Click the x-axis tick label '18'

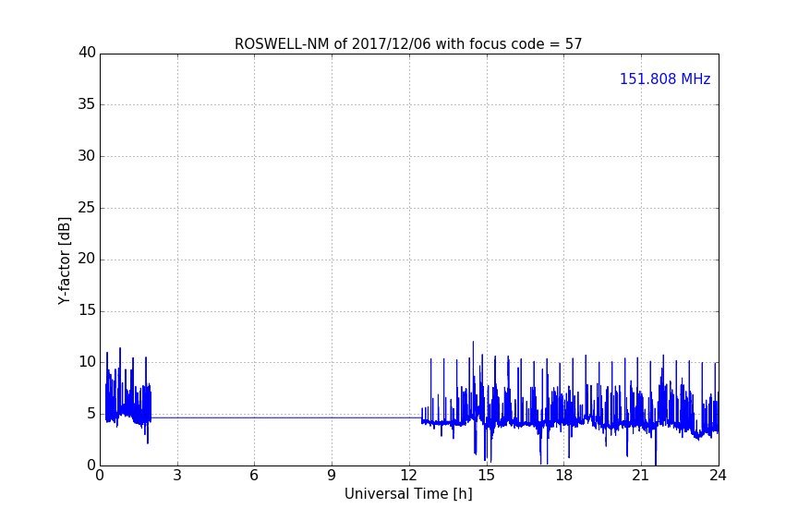click(x=564, y=476)
